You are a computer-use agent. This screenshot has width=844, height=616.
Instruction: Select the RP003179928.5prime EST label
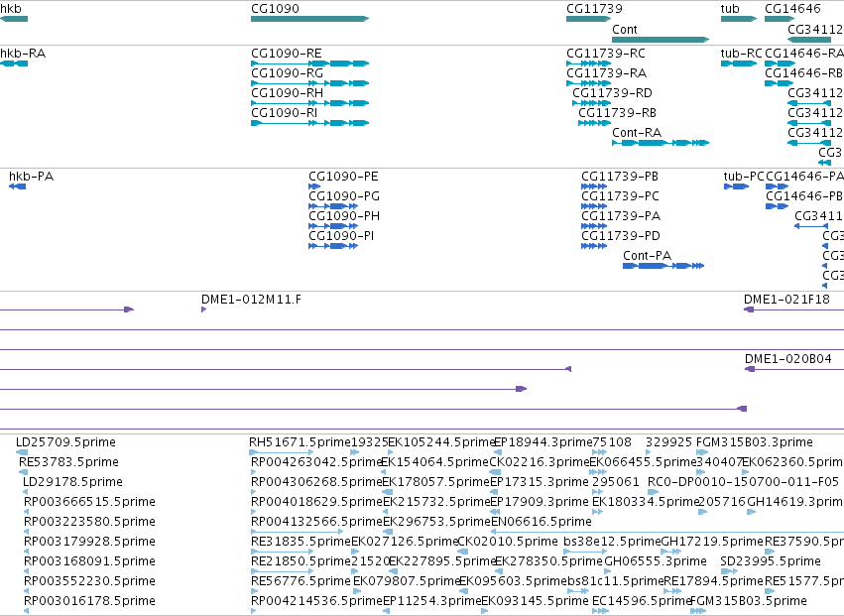click(89, 542)
